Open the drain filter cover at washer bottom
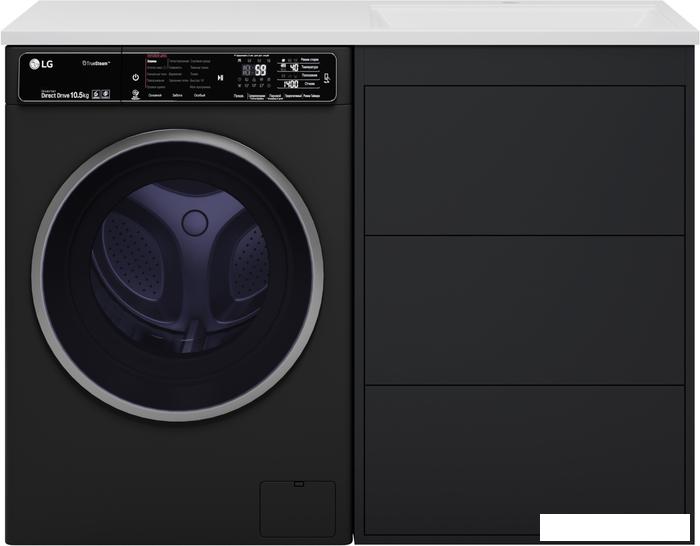Image resolution: width=700 pixels, height=546 pixels. pos(297,508)
